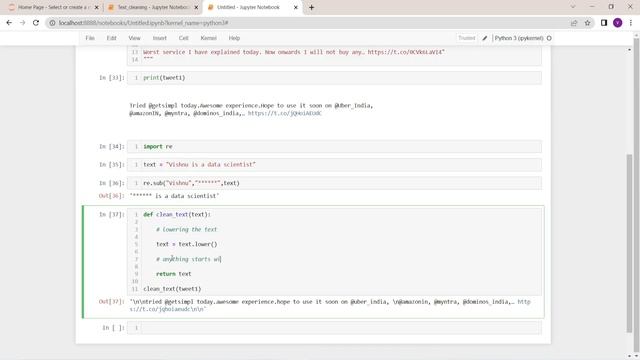Open the browser side panel
This screenshot has width=640, height=360.
604,23
